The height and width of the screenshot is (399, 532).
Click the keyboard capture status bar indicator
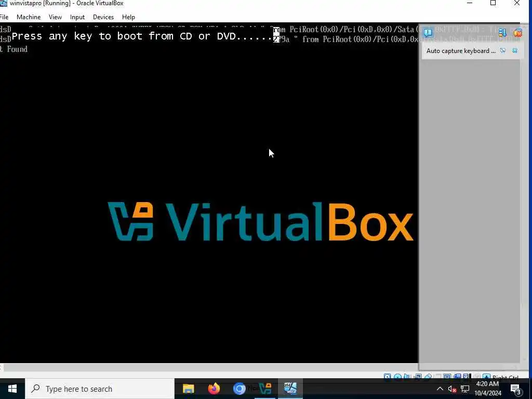click(486, 377)
